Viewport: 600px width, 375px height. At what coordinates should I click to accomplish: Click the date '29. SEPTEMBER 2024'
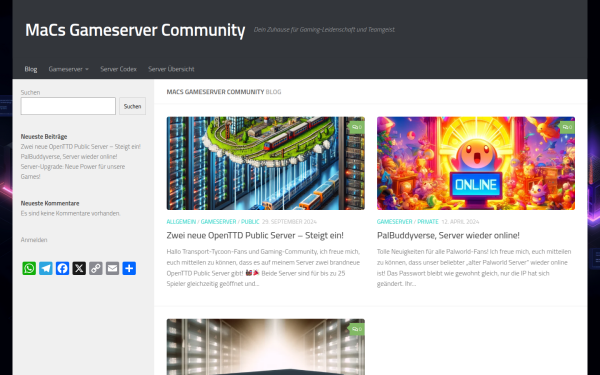(x=289, y=222)
